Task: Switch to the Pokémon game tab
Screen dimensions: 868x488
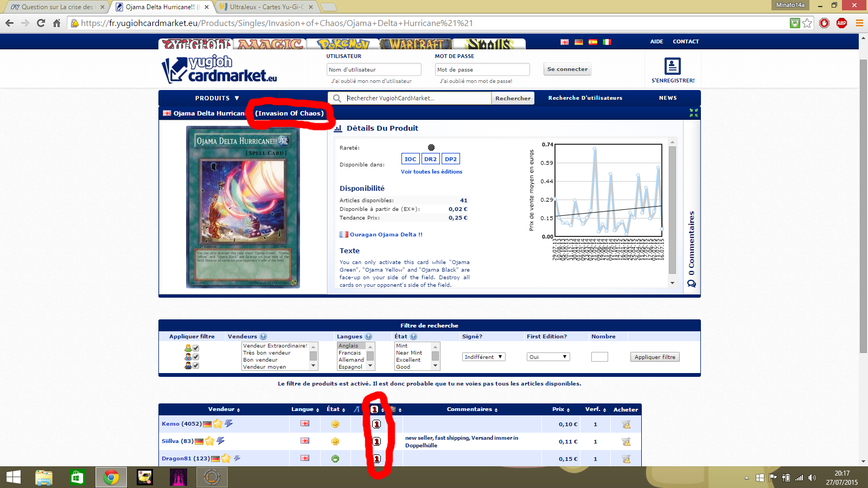Action: pyautogui.click(x=343, y=44)
